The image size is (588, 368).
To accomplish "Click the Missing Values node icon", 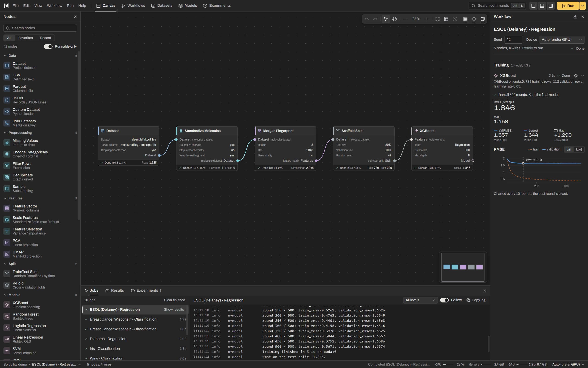I will 7,143.
